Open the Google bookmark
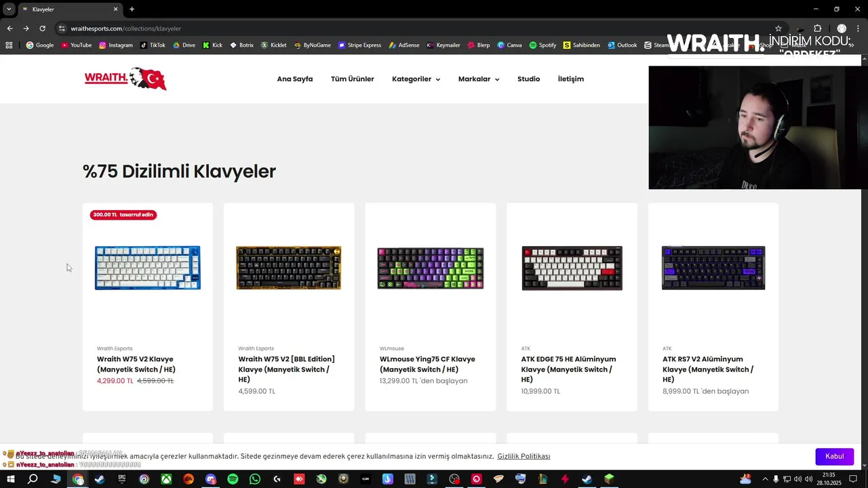The image size is (868, 488). (x=40, y=45)
